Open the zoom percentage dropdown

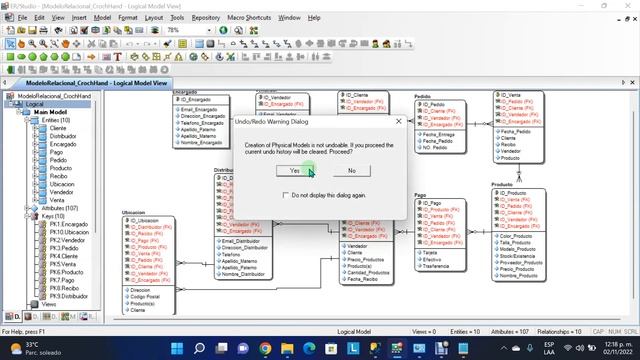[209, 30]
